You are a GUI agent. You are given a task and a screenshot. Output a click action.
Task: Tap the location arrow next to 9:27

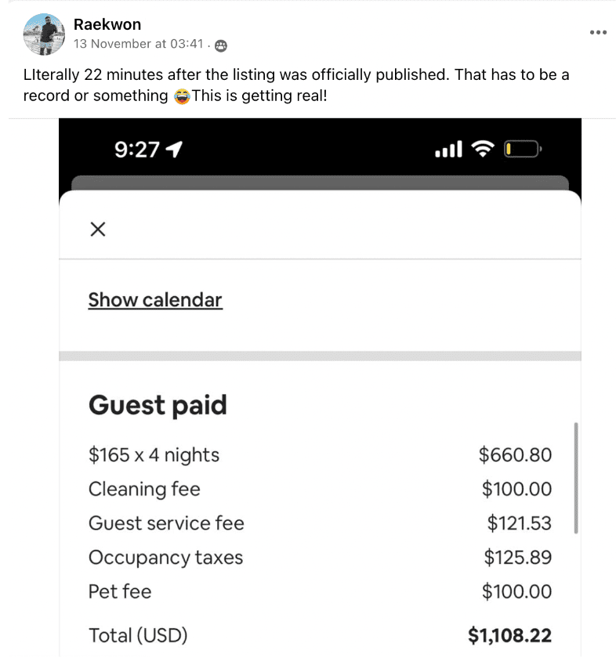tap(176, 150)
